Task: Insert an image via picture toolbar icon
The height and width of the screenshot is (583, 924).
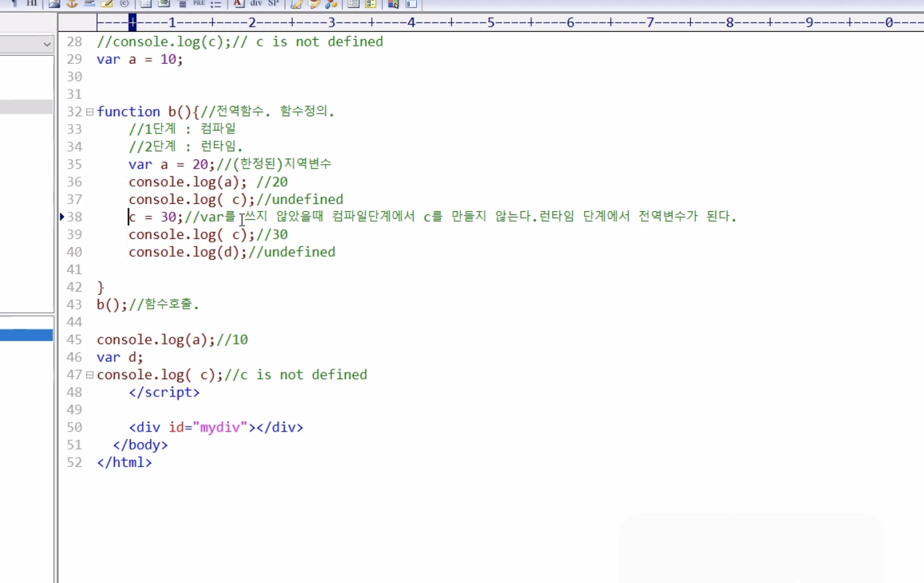Action: 54,3
